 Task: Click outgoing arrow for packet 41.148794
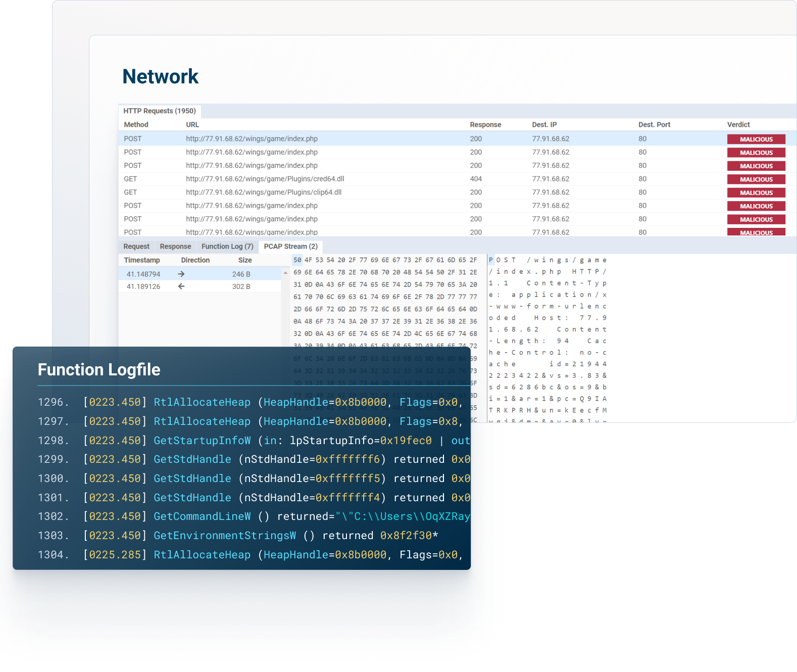tap(181, 274)
